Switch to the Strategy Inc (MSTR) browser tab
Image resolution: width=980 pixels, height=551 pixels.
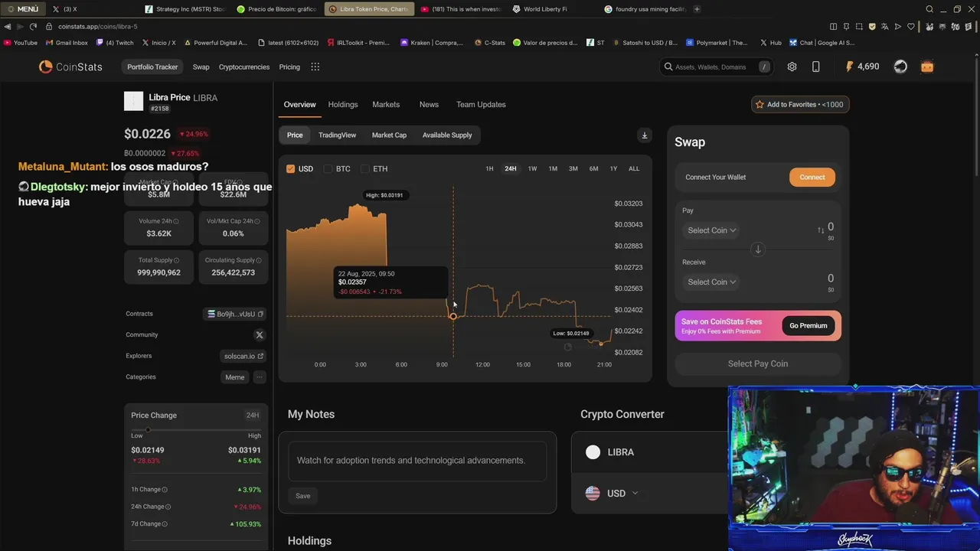click(185, 9)
